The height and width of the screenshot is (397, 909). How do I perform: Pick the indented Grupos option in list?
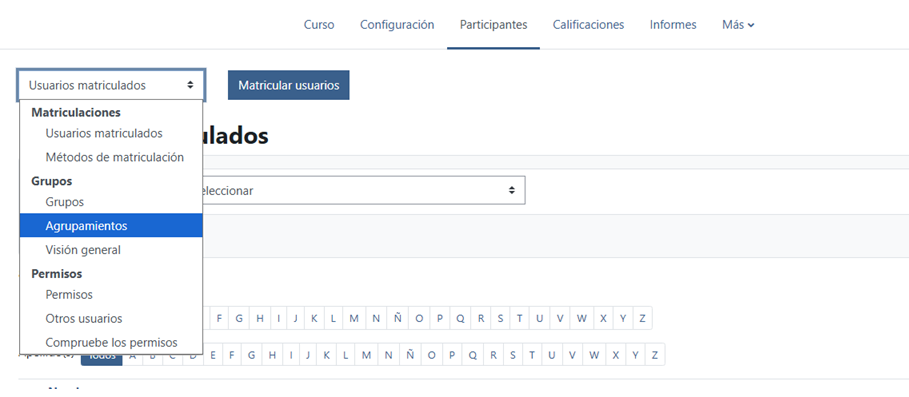click(x=111, y=202)
